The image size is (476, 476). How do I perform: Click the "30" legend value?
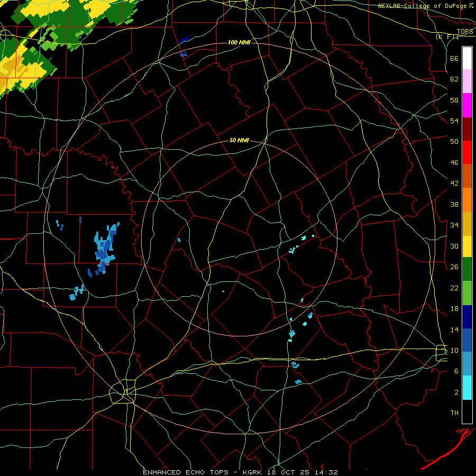pos(454,246)
